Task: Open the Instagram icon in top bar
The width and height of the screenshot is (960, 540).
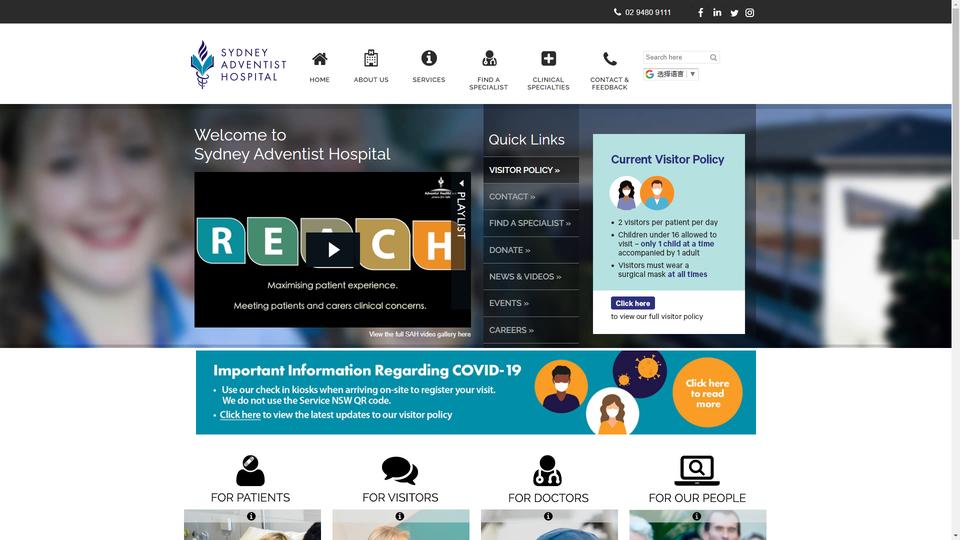Action: click(x=749, y=12)
